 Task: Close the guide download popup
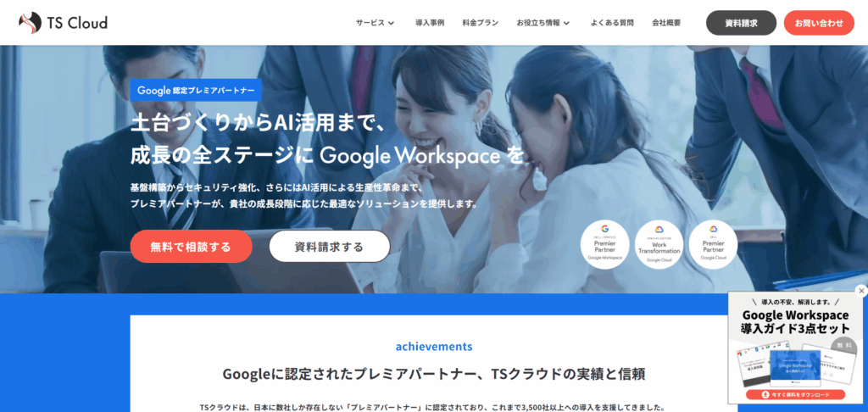click(x=861, y=291)
